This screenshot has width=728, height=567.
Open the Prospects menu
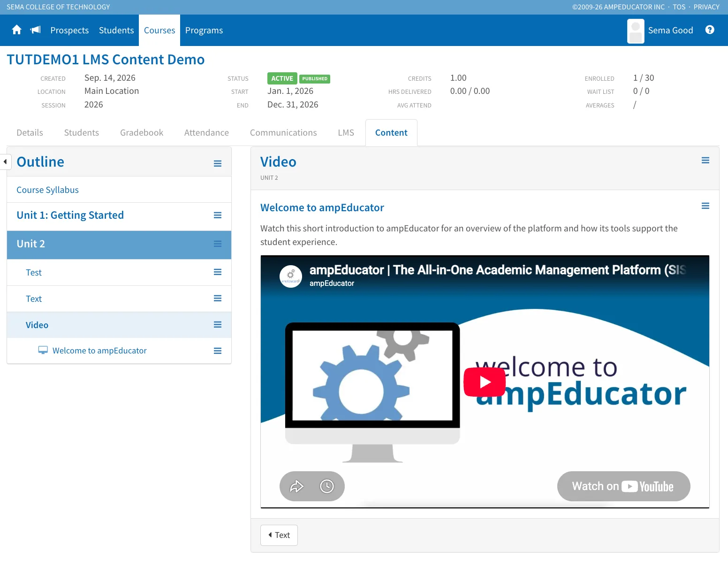[x=69, y=30]
